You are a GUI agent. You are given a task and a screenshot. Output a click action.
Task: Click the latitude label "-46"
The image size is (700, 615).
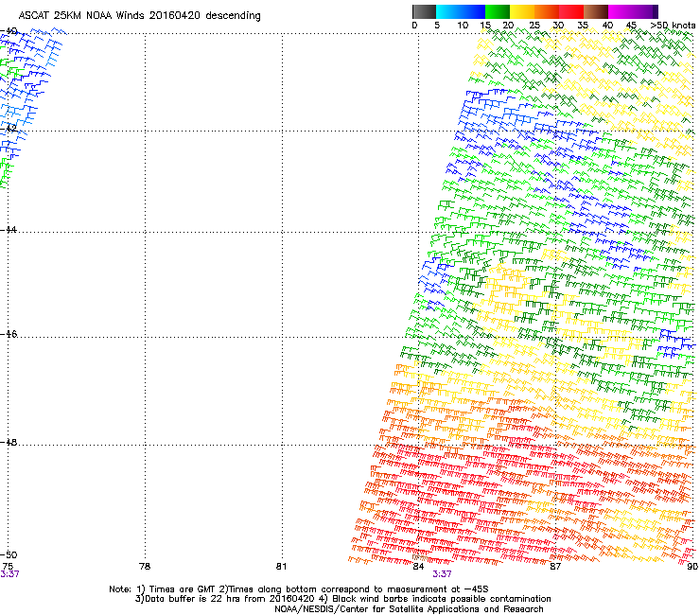[9, 334]
